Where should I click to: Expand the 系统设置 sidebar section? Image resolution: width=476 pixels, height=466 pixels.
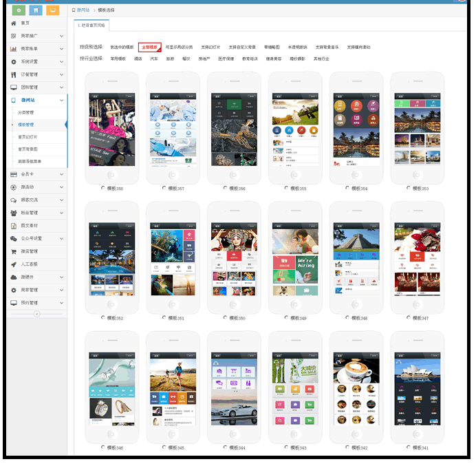tap(62, 62)
